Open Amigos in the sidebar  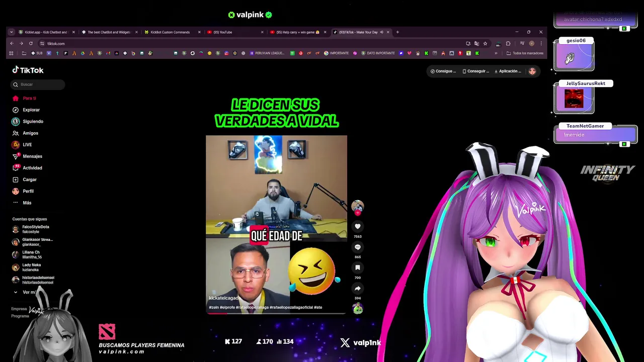25,133
